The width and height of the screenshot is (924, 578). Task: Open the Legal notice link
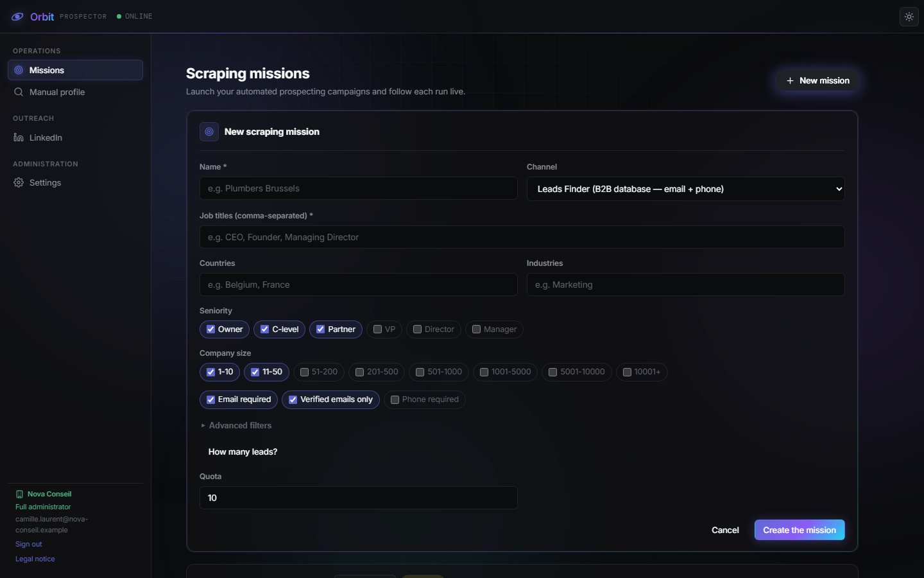[35, 559]
